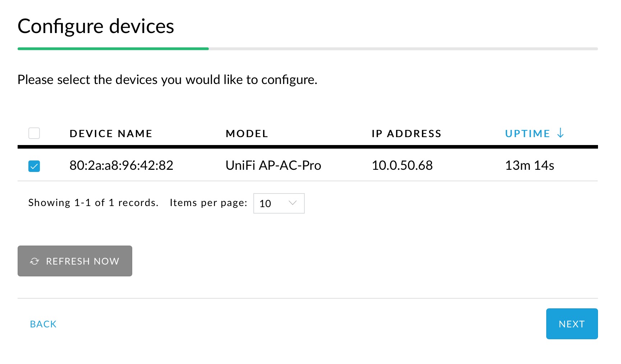Select the device name 80:2a:a8:96:42:82 cell
This screenshot has height=364, width=621.
(x=121, y=165)
